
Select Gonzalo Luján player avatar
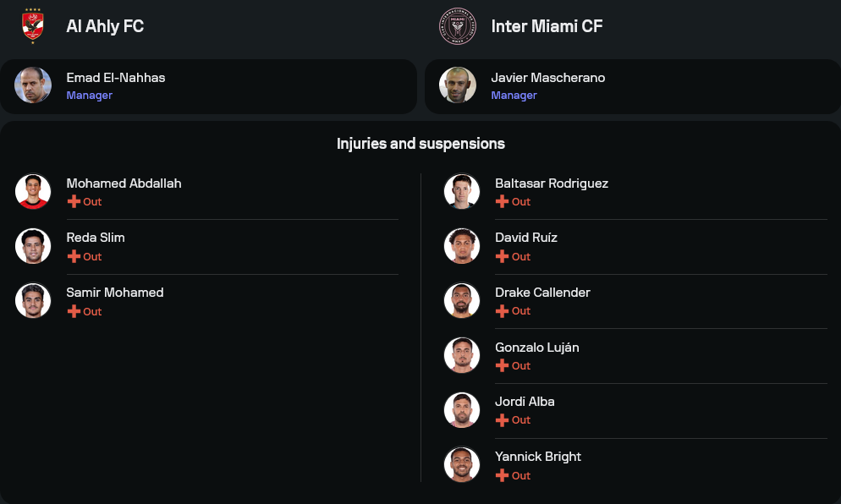[462, 355]
